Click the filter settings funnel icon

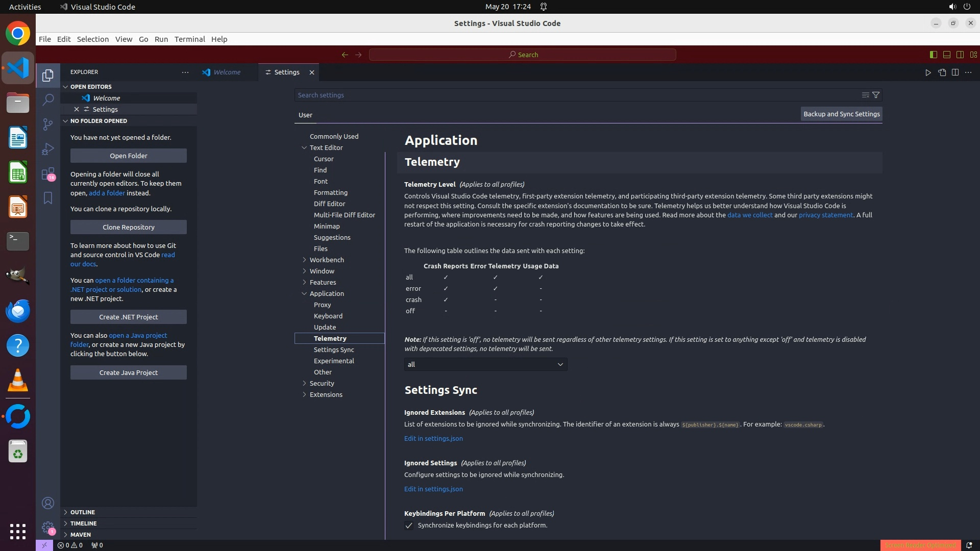[876, 95]
